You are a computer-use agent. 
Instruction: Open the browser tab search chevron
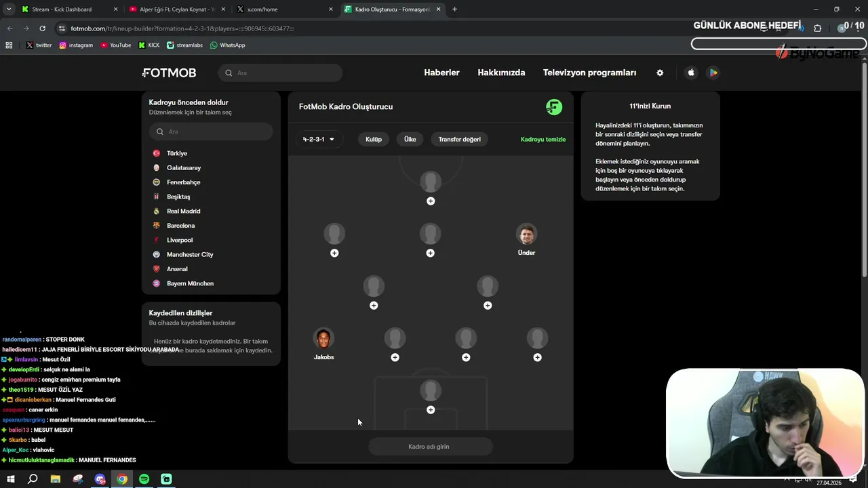click(x=9, y=9)
